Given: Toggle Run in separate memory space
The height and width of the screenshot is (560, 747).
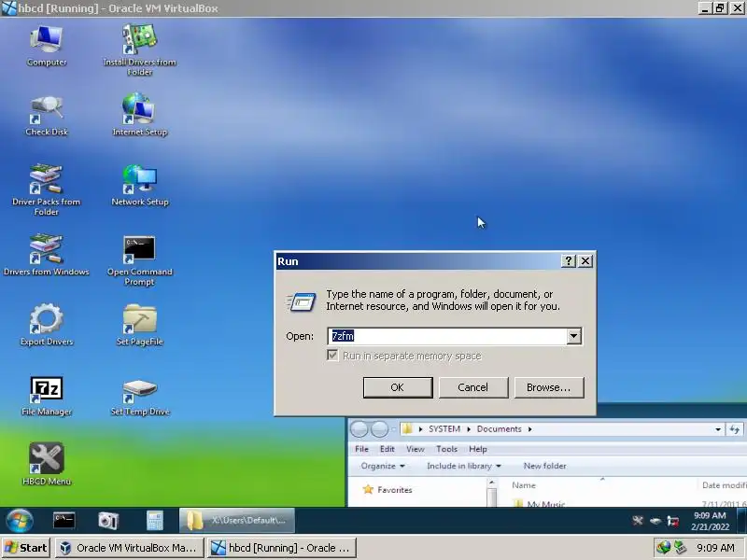Looking at the screenshot, I should pos(332,356).
